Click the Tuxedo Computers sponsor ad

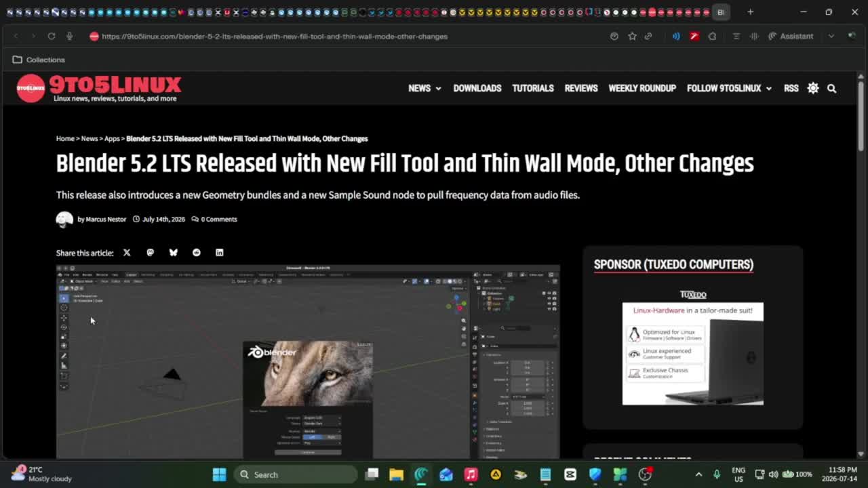tap(693, 348)
